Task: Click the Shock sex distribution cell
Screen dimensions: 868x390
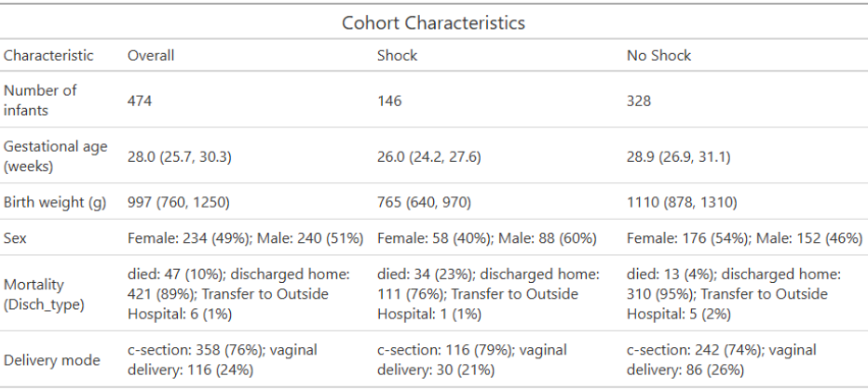Action: (x=486, y=238)
